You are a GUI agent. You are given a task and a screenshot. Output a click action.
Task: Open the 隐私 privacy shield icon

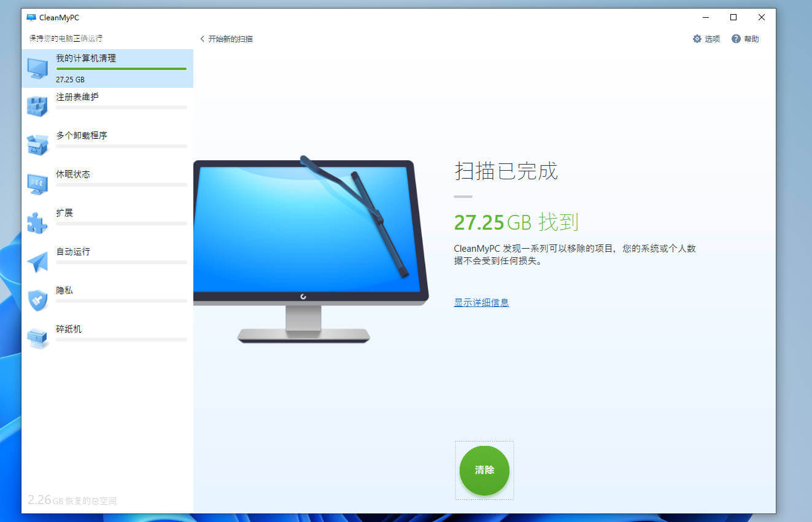click(38, 299)
